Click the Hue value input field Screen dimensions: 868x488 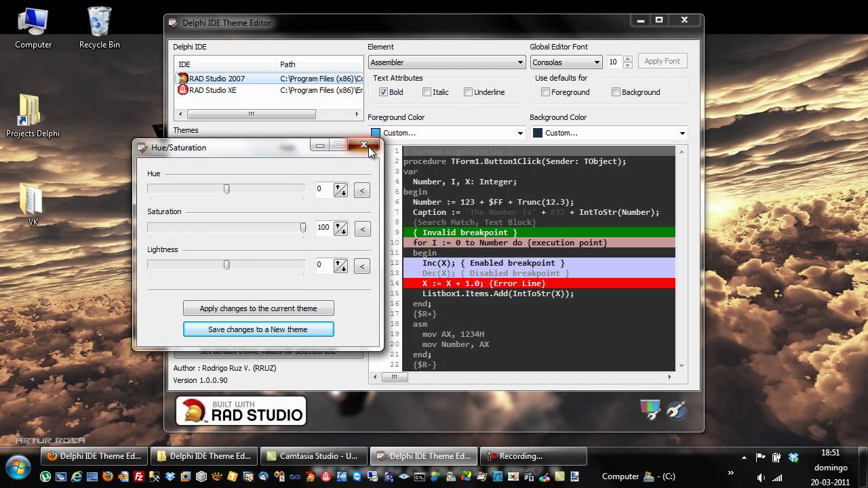click(x=323, y=190)
